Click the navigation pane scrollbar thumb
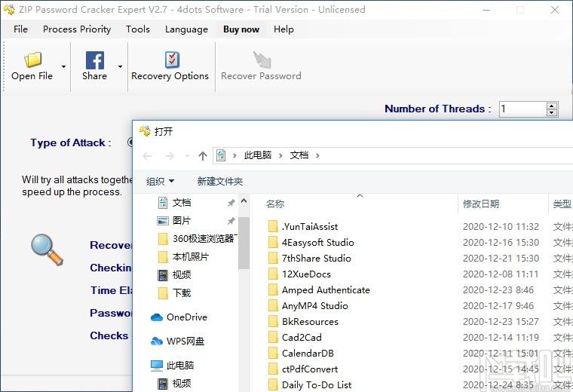Viewport: 573px width, 392px height. (x=244, y=243)
